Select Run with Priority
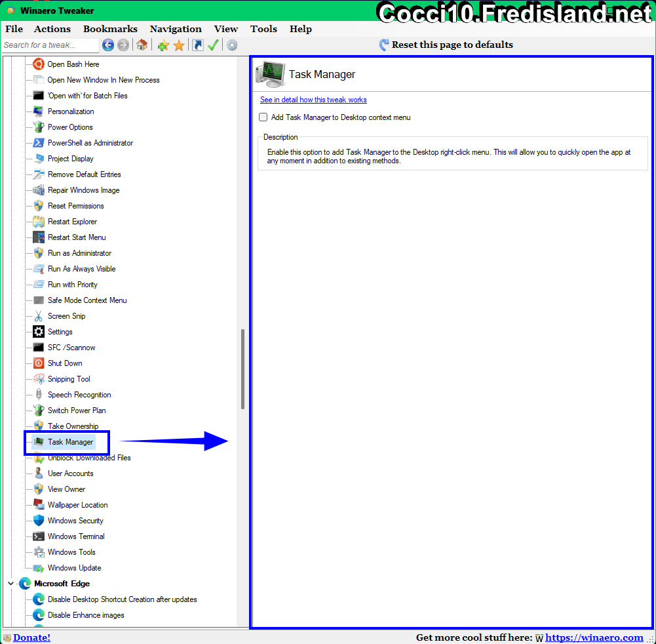This screenshot has height=644, width=656. pyautogui.click(x=72, y=285)
